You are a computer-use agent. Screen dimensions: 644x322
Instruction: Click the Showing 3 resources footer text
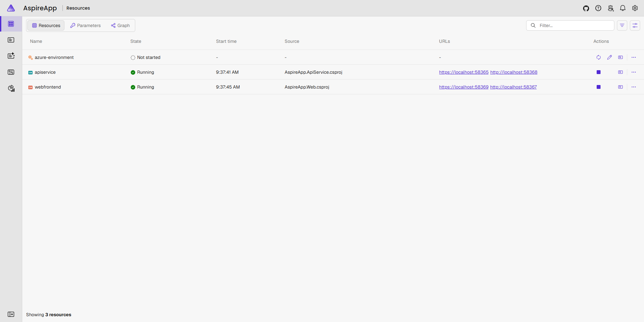click(49, 315)
